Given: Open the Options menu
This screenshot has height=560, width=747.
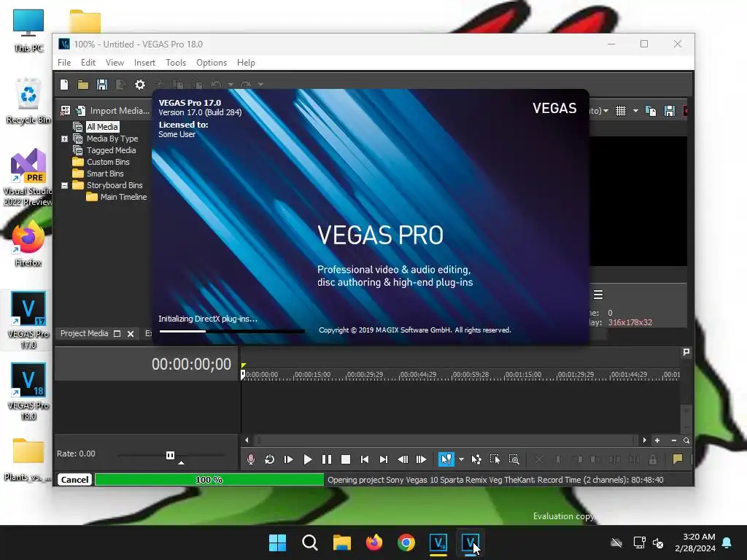Looking at the screenshot, I should 212,63.
